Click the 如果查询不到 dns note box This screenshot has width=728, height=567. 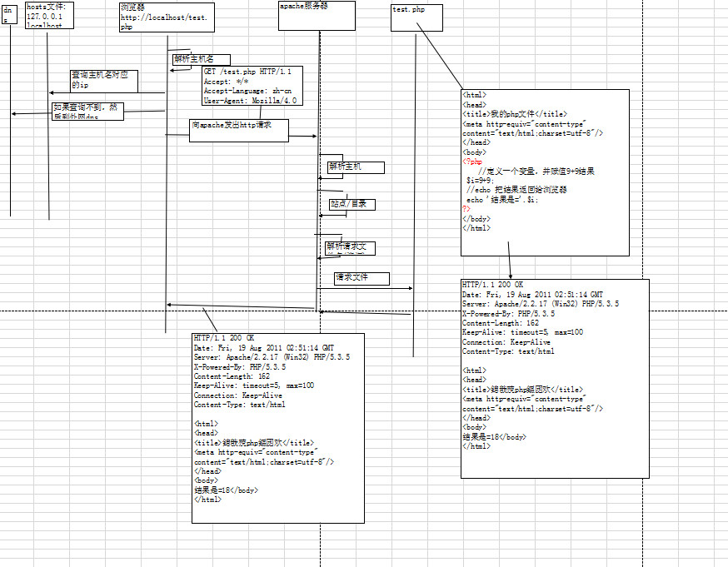coord(87,112)
